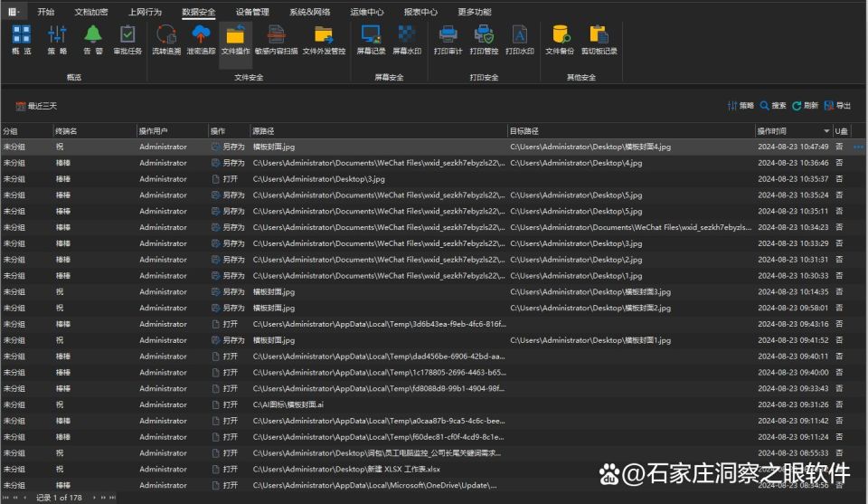Switch to the 运维中心 tab
Viewport: 868px width, 504px height.
[366, 12]
